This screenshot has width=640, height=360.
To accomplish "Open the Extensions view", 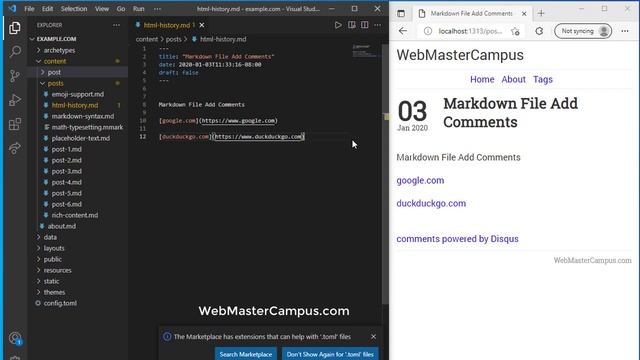I will coord(15,124).
